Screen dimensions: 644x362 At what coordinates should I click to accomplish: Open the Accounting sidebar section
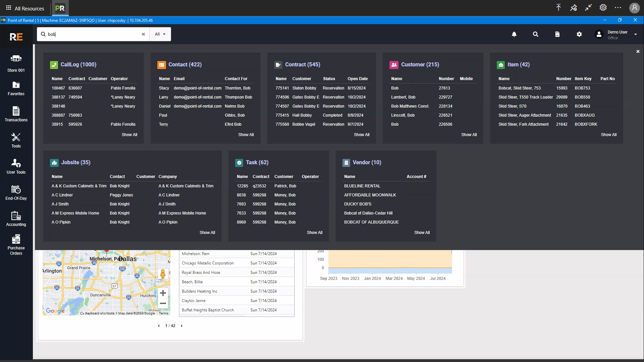pyautogui.click(x=16, y=219)
